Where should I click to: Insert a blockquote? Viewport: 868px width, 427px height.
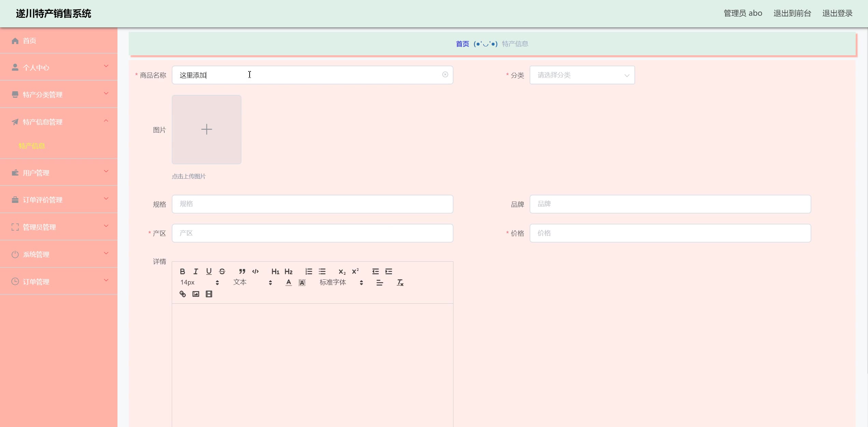click(242, 271)
